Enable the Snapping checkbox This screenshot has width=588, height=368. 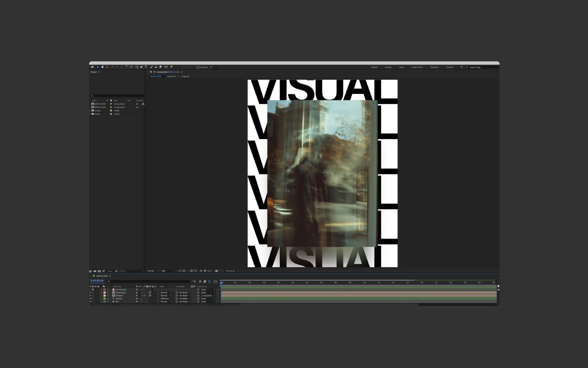198,67
